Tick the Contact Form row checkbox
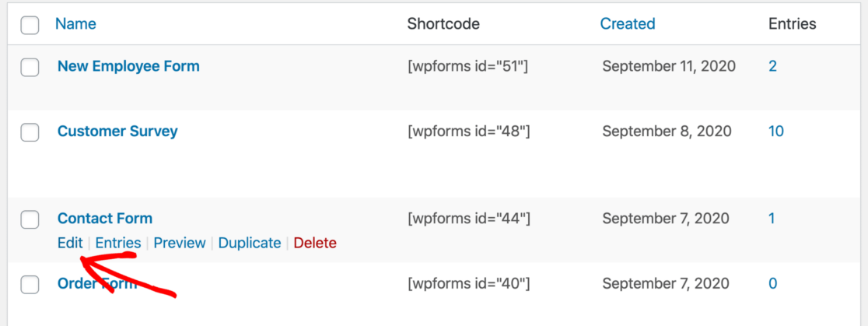Viewport: 868px width, 326px height. click(x=30, y=220)
